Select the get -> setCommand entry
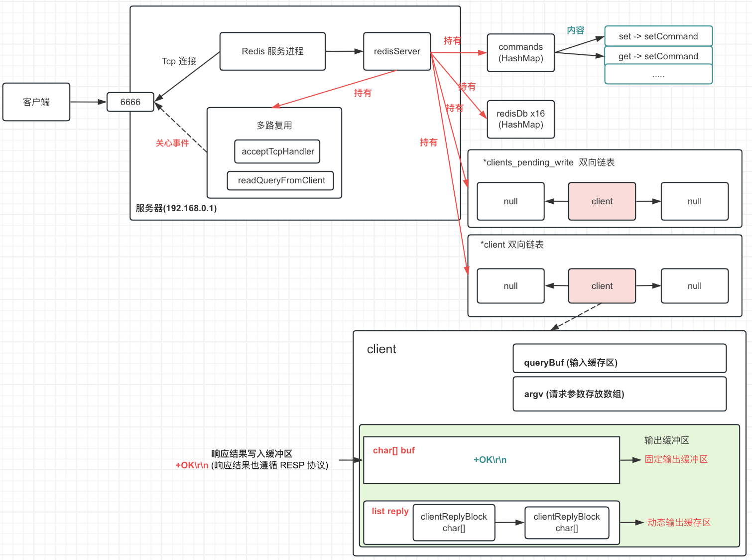 [658, 56]
